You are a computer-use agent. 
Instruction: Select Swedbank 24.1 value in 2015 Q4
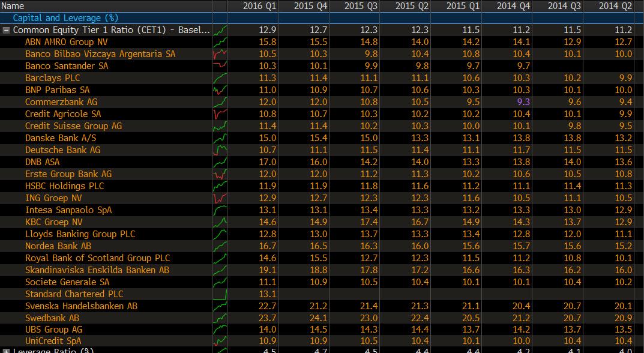pyautogui.click(x=319, y=318)
